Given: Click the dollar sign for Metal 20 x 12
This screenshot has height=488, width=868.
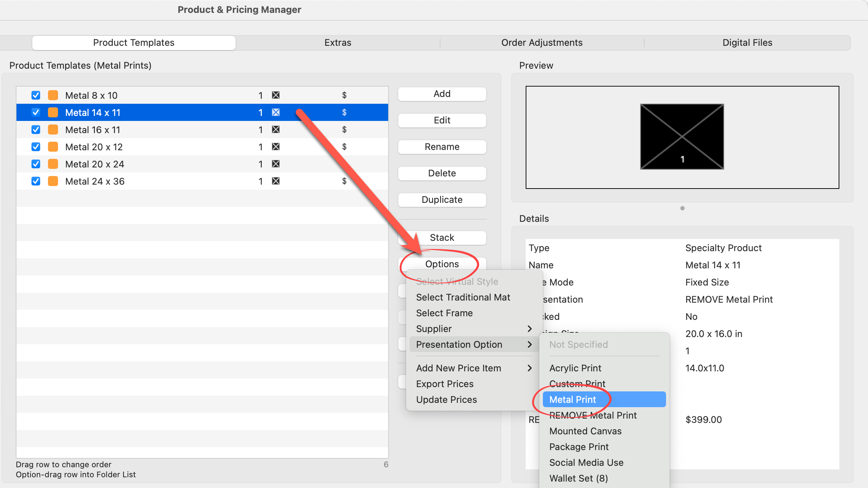Looking at the screenshot, I should coord(344,147).
